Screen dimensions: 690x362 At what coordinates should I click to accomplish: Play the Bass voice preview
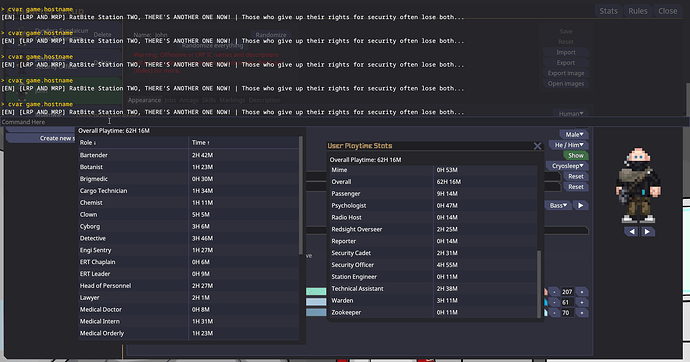coord(580,205)
